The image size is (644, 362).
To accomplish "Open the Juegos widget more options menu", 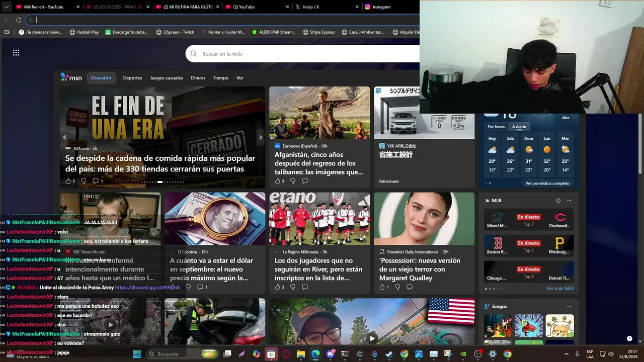I will (x=569, y=306).
